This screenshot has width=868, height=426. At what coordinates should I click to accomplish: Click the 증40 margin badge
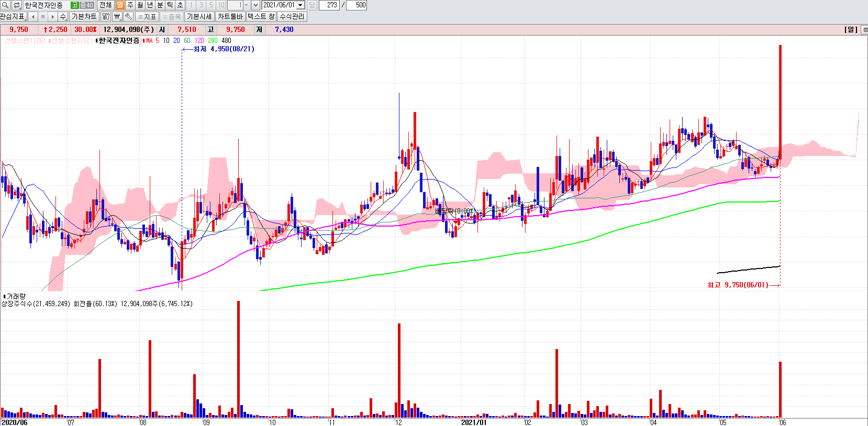click(x=87, y=5)
